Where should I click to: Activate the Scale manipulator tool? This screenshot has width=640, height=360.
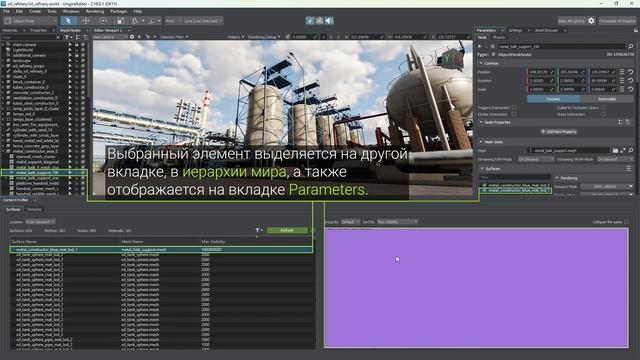point(120,20)
